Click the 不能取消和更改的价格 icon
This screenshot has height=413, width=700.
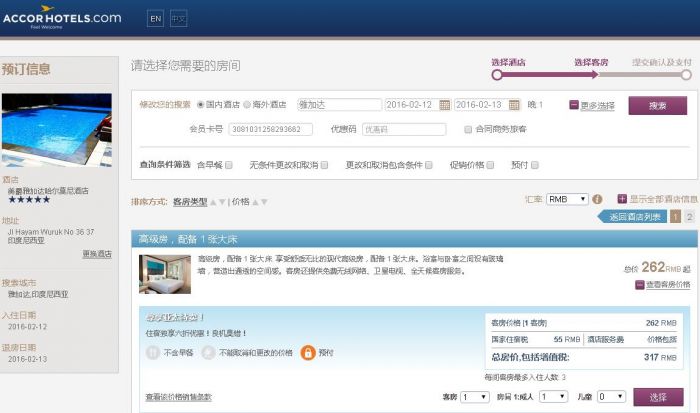(208, 353)
